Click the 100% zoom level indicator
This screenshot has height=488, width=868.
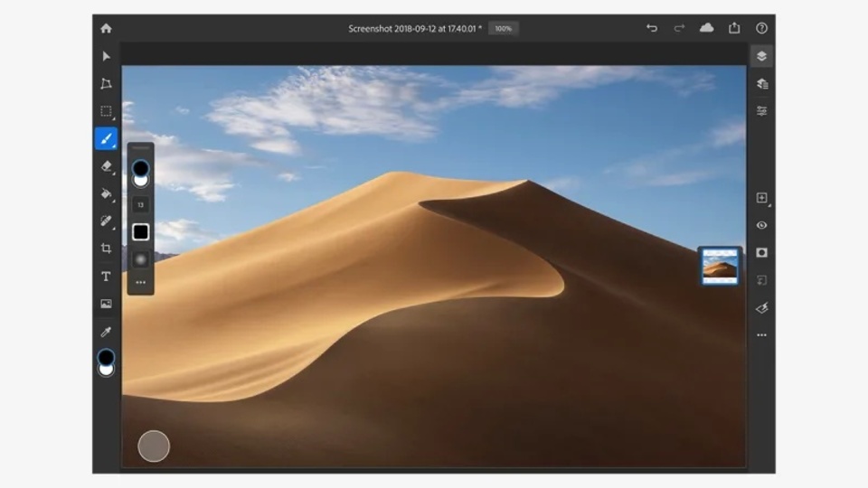coord(504,28)
